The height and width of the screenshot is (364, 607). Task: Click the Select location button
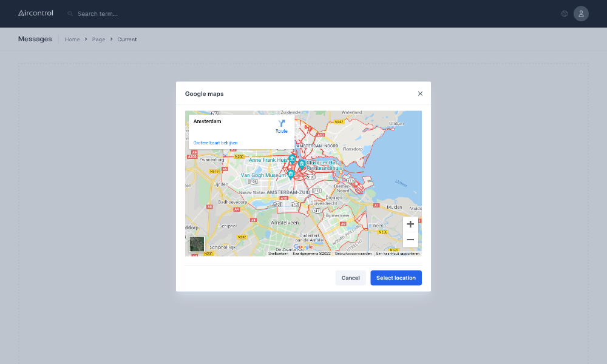(396, 278)
